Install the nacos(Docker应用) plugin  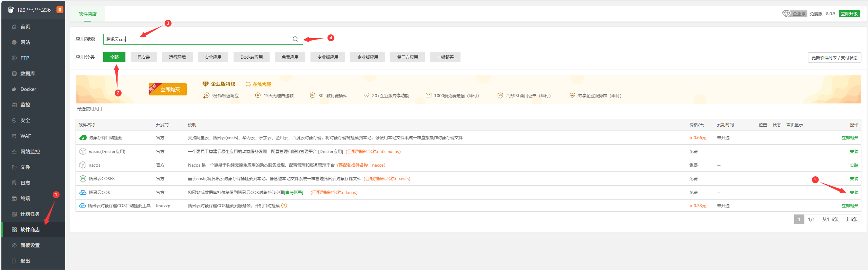click(854, 152)
